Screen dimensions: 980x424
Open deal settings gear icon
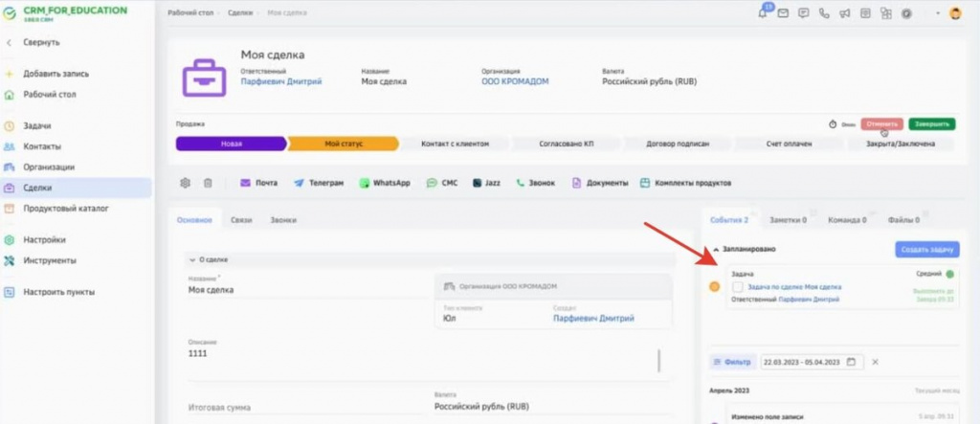185,183
